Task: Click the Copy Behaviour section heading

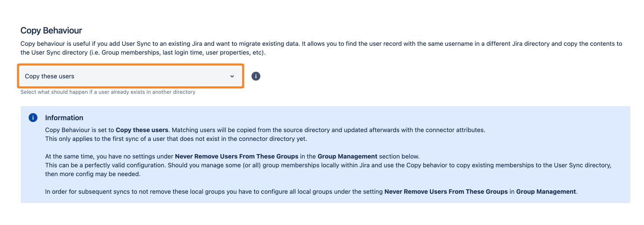Action: (x=51, y=30)
